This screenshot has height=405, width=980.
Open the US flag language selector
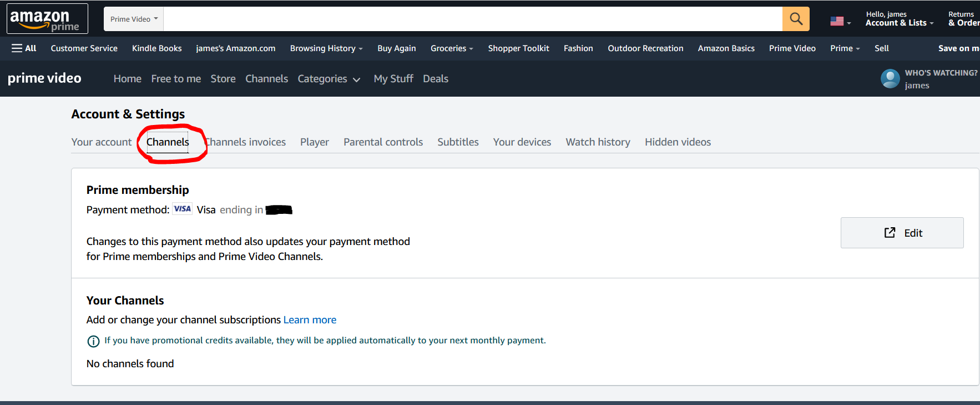coord(840,21)
